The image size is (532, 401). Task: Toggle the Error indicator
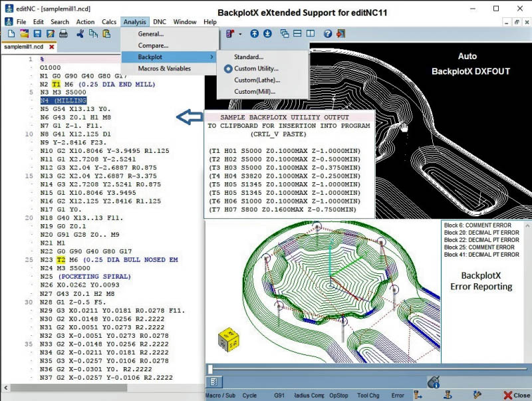tap(398, 396)
